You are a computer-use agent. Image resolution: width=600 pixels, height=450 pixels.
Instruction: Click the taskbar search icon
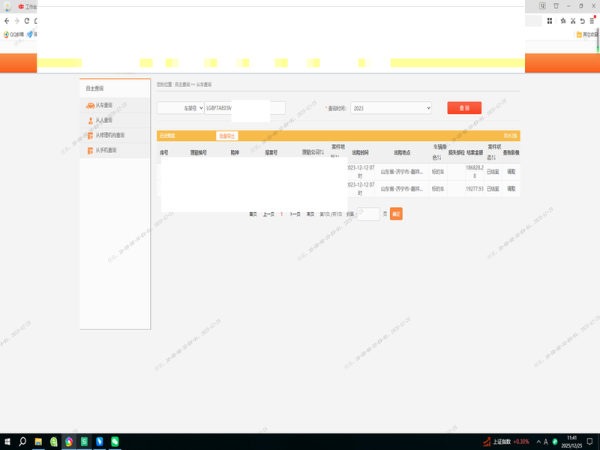[x=23, y=441]
